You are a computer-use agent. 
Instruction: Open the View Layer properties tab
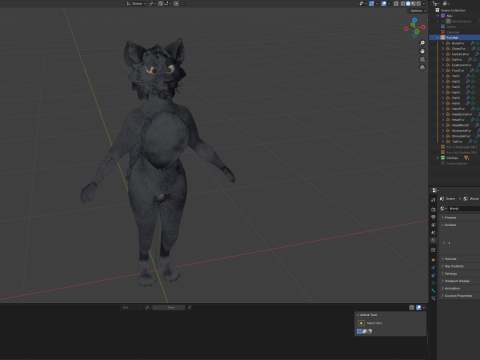tap(433, 225)
